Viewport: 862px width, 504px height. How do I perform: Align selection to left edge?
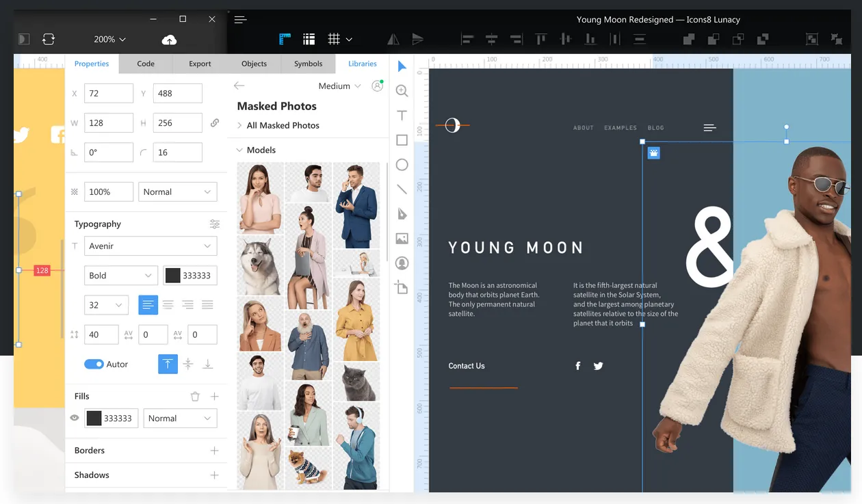pyautogui.click(x=467, y=40)
